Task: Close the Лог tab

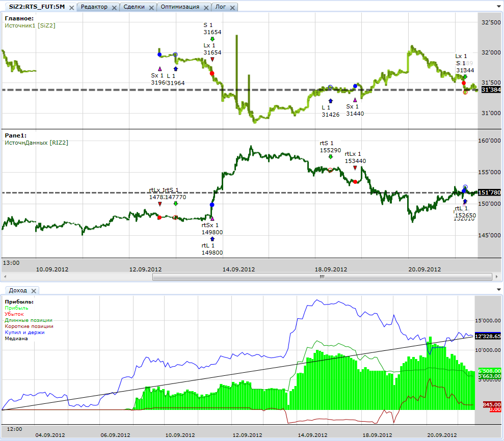Action: click(x=232, y=8)
